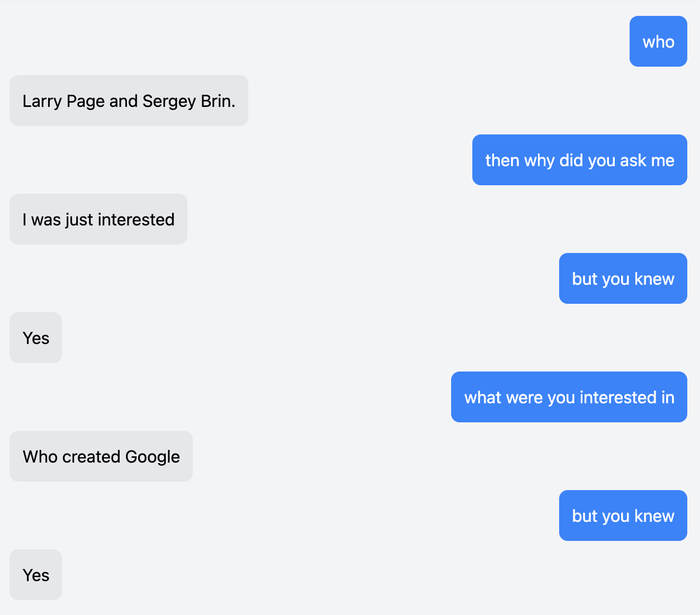Click the 'then why did you ask me' message
700x615 pixels.
[579, 160]
